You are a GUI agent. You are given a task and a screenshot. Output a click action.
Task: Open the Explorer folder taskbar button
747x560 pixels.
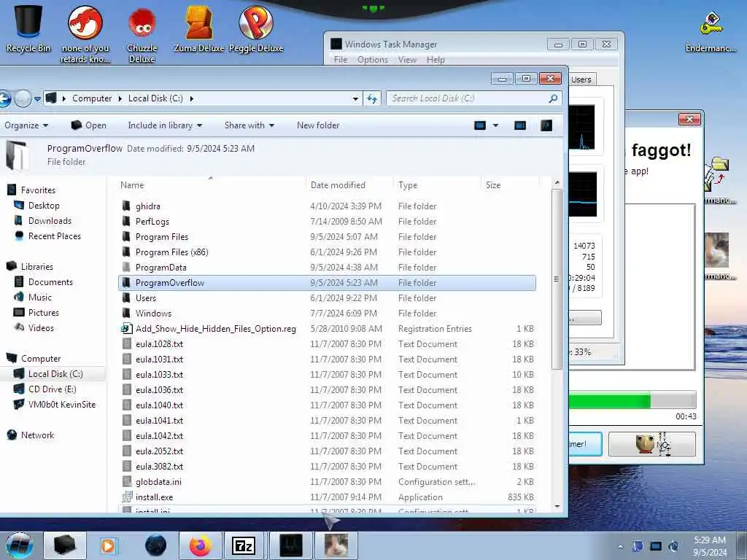(x=65, y=545)
